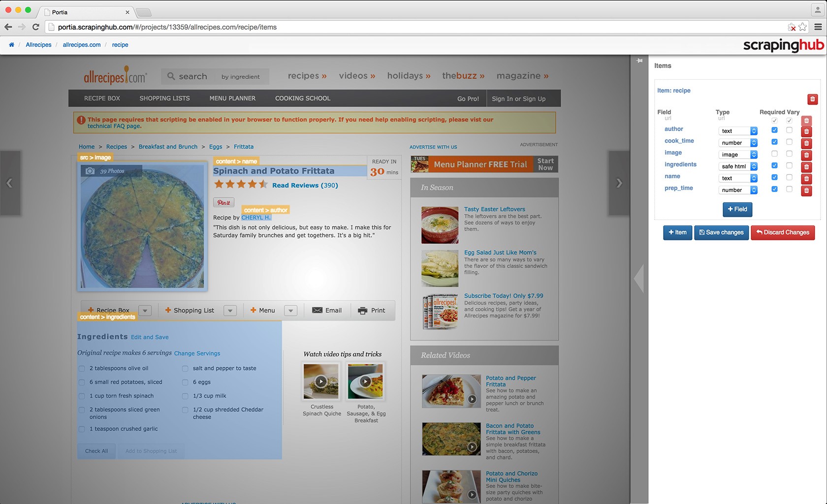Image resolution: width=827 pixels, height=504 pixels.
Task: Click the pin icon on Items panel
Action: pos(639,61)
